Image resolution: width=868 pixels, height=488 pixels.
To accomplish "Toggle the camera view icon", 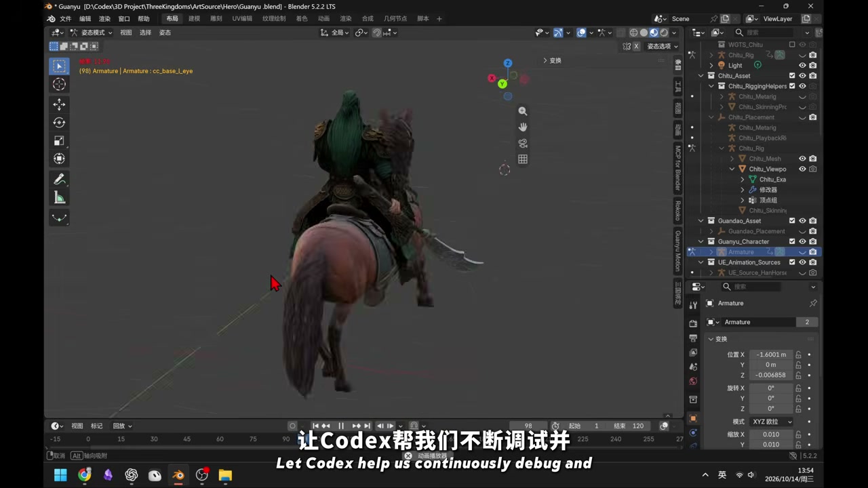I will [523, 144].
